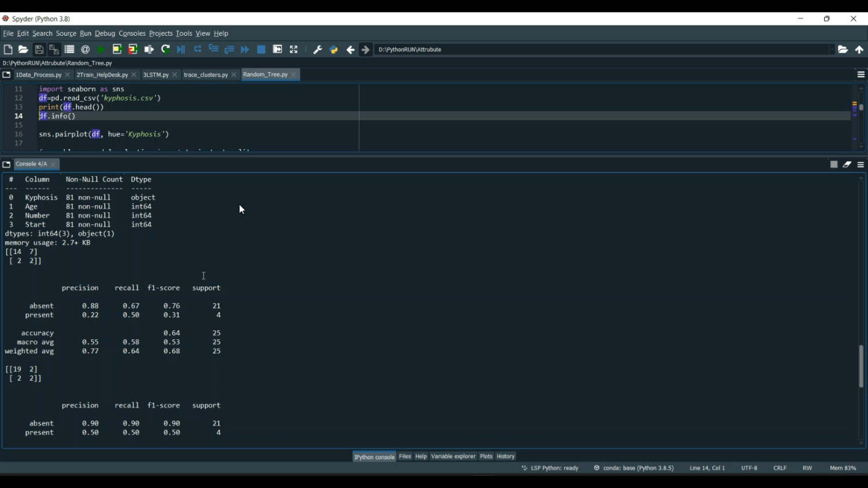Screen dimensions: 868x488
Task: Close the trace_clusters.py tab
Action: coord(234,75)
